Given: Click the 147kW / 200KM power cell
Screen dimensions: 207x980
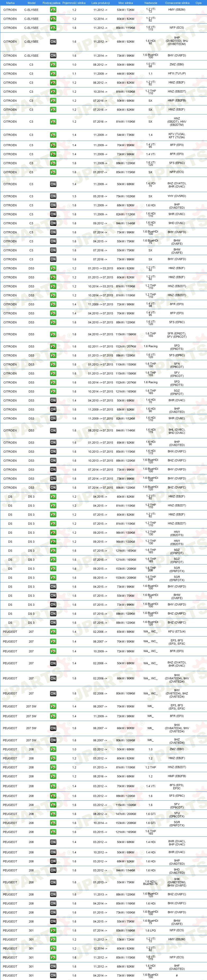Looking at the screenshot, I should [x=125, y=814].
